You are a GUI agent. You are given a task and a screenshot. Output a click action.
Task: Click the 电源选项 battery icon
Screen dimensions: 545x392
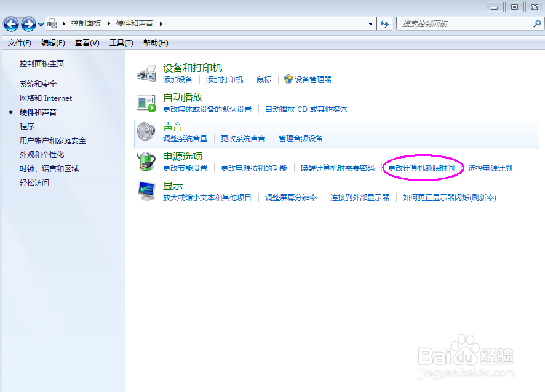click(146, 162)
